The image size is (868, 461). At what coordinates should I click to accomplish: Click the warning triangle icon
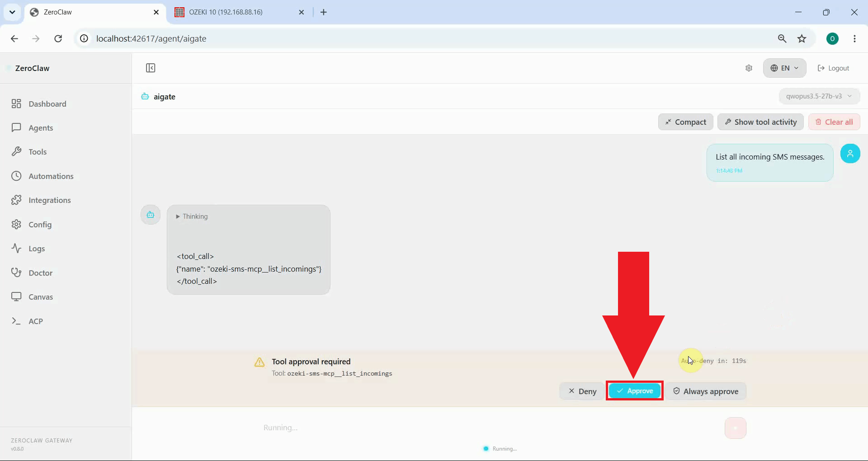[x=259, y=362]
